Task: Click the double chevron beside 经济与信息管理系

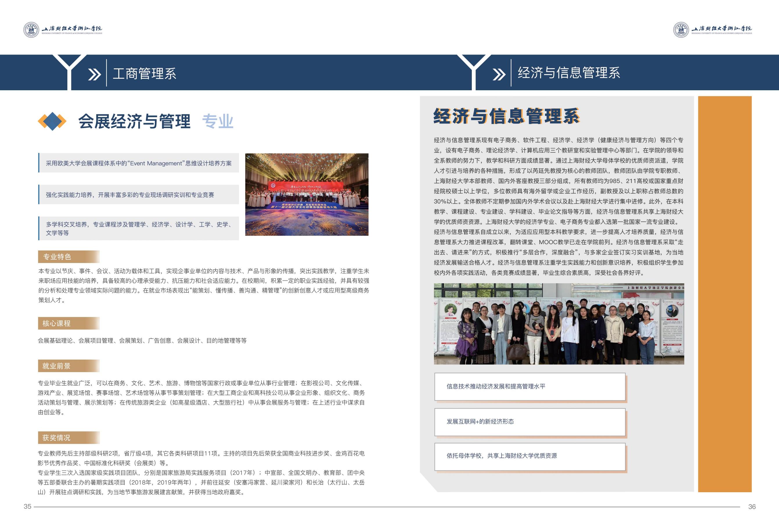Action: pyautogui.click(x=499, y=74)
